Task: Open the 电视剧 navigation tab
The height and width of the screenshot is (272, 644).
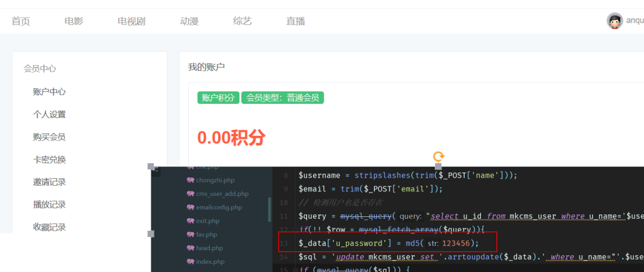Action: 131,21
